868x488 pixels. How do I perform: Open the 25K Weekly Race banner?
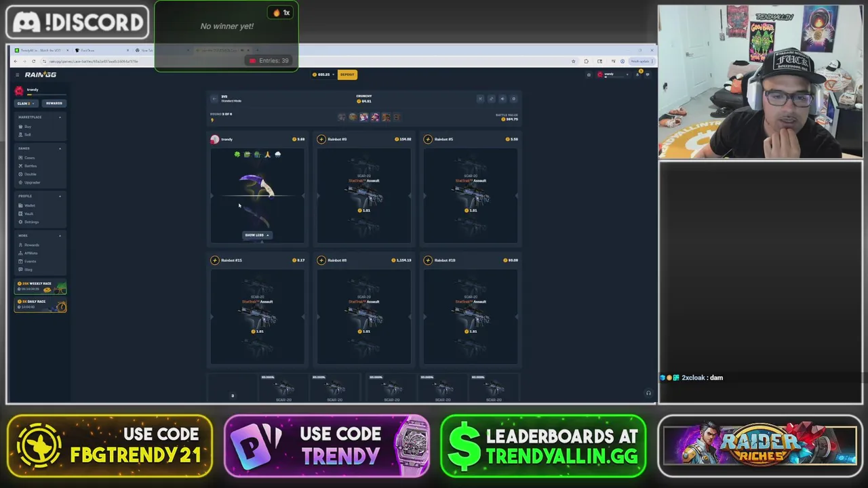point(41,287)
